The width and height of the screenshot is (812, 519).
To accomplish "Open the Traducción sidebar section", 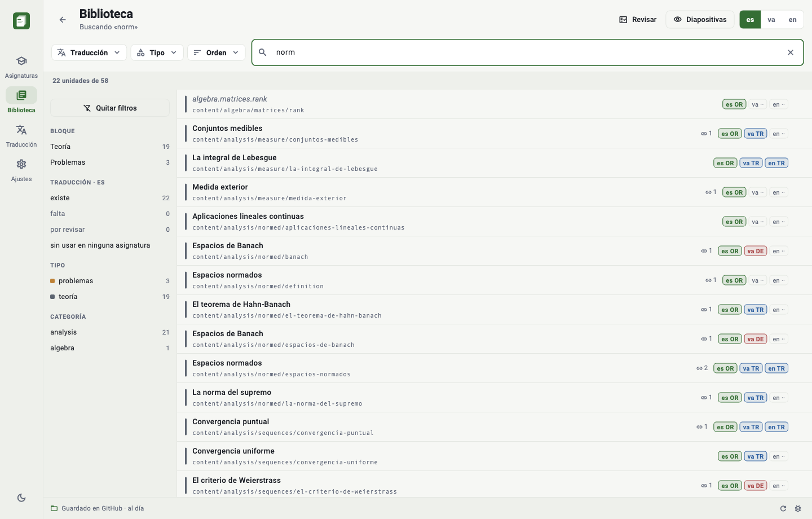I will pos(21,135).
